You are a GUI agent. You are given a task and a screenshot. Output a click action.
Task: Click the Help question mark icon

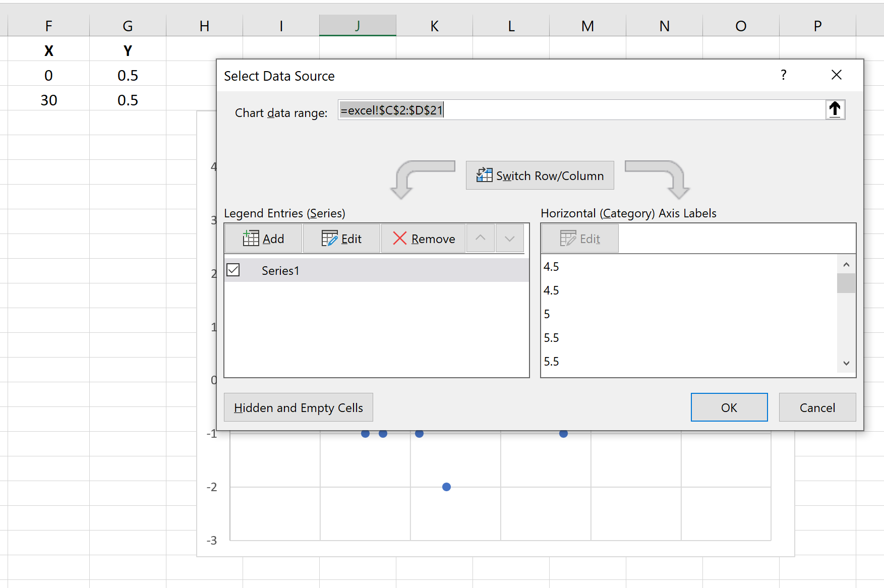pos(783,75)
